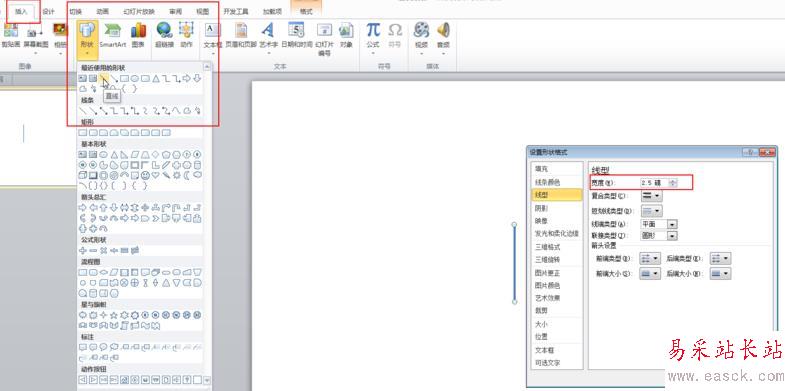Viewport: 785px width, 391px height.
Task: Open the Animations (动画) tab
Action: click(x=102, y=12)
